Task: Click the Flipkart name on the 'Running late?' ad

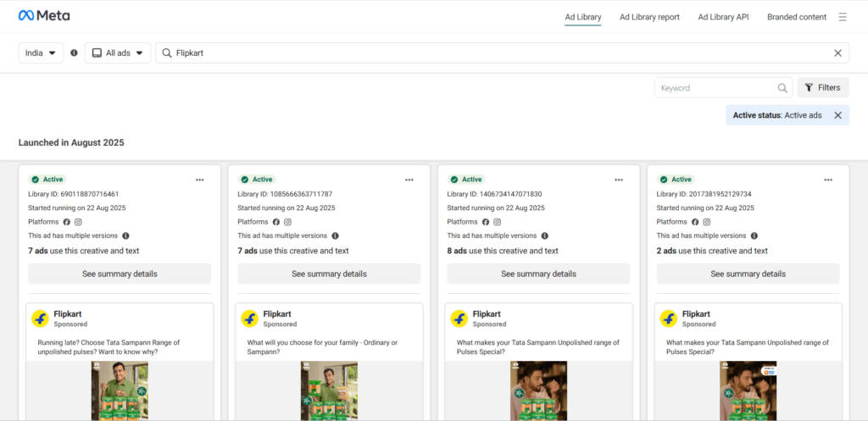Action: coord(68,314)
